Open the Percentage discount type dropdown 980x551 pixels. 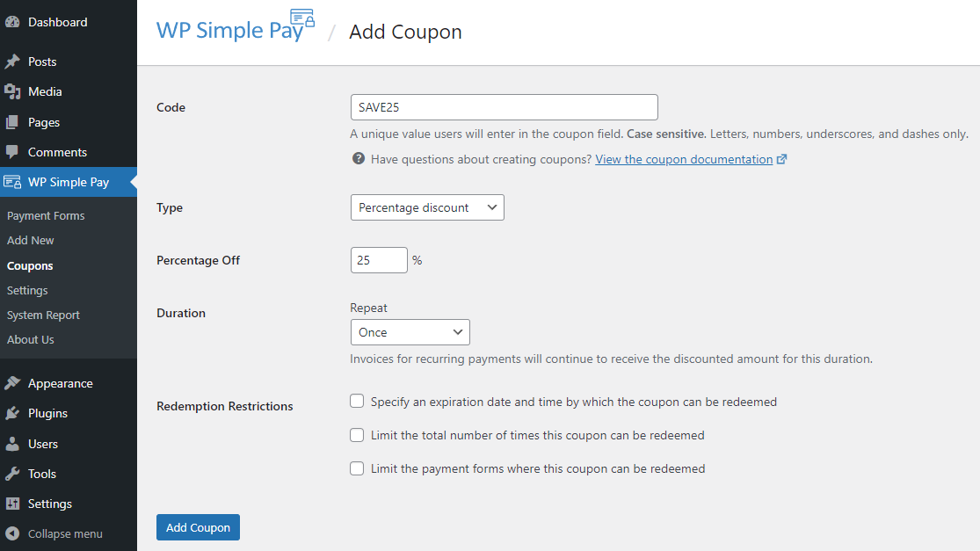click(x=427, y=207)
